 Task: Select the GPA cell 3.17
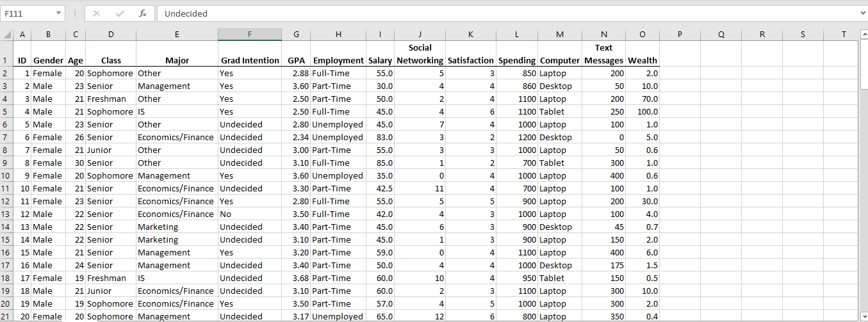click(x=296, y=316)
